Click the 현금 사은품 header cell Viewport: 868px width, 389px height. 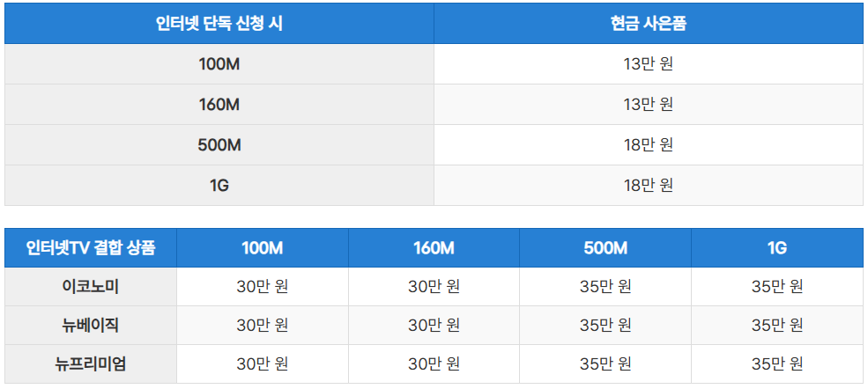649,24
